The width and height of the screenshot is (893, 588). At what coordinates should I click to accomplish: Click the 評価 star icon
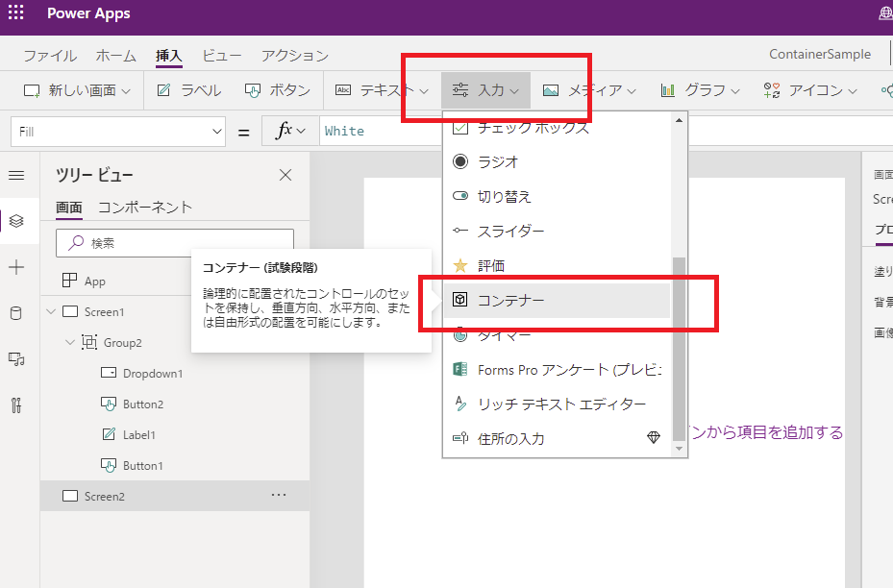point(460,265)
